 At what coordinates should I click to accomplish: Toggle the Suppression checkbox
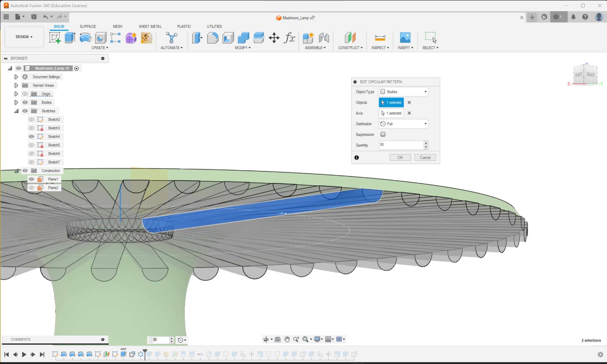(383, 134)
